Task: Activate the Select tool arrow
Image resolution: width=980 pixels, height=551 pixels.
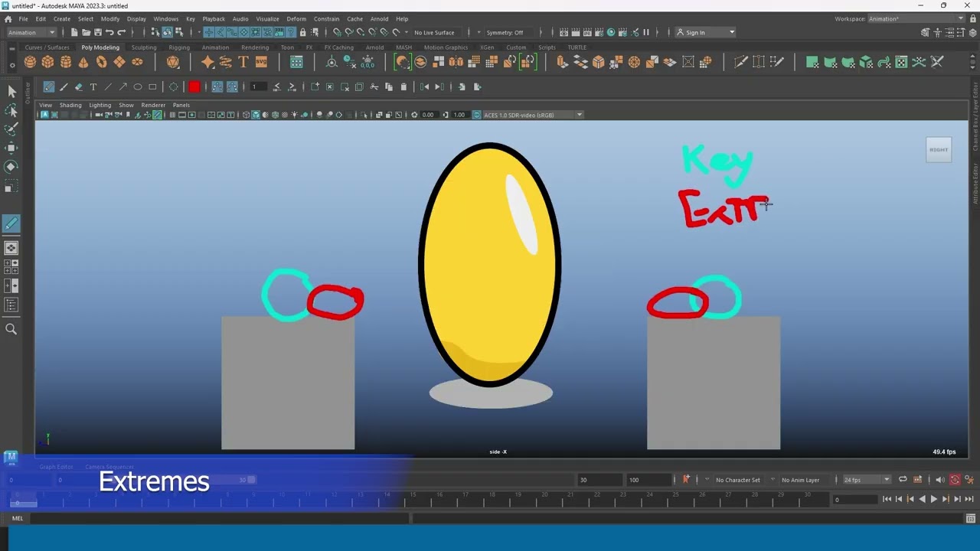Action: [11, 91]
